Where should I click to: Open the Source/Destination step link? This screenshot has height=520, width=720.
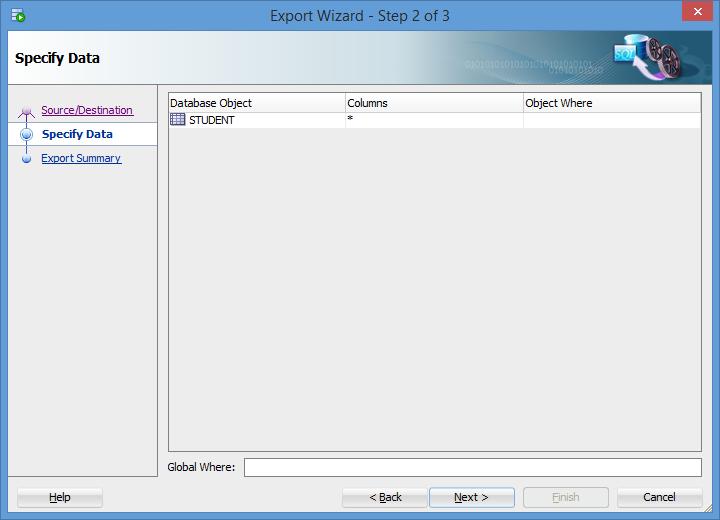(x=87, y=110)
